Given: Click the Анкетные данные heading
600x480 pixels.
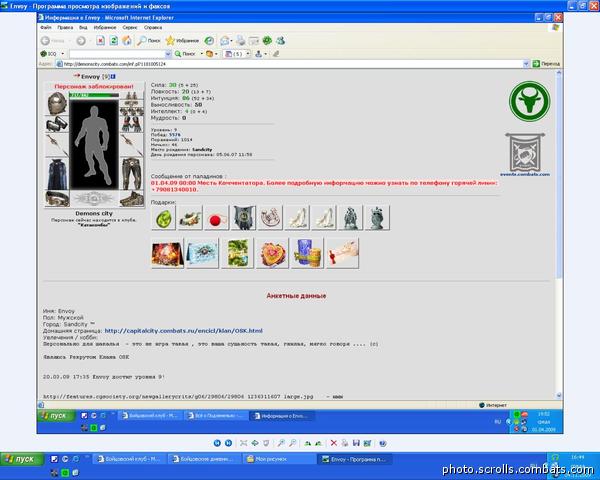Looking at the screenshot, I should click(x=296, y=296).
